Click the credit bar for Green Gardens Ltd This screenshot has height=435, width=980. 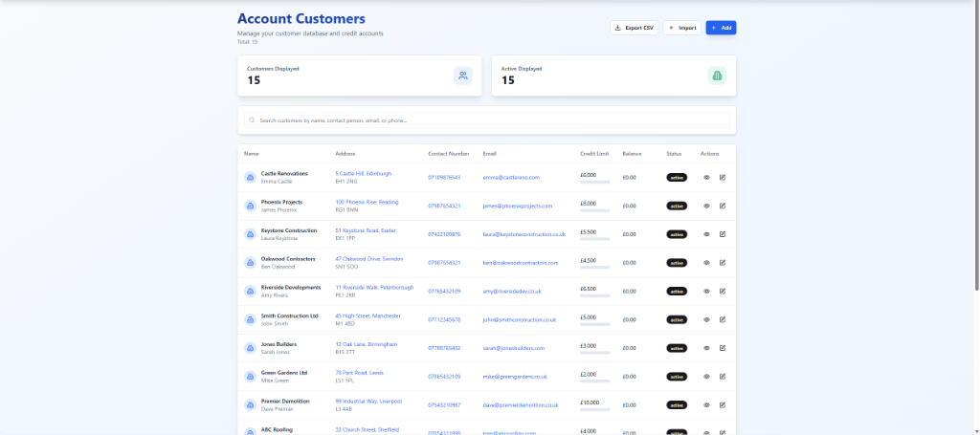[x=595, y=381]
